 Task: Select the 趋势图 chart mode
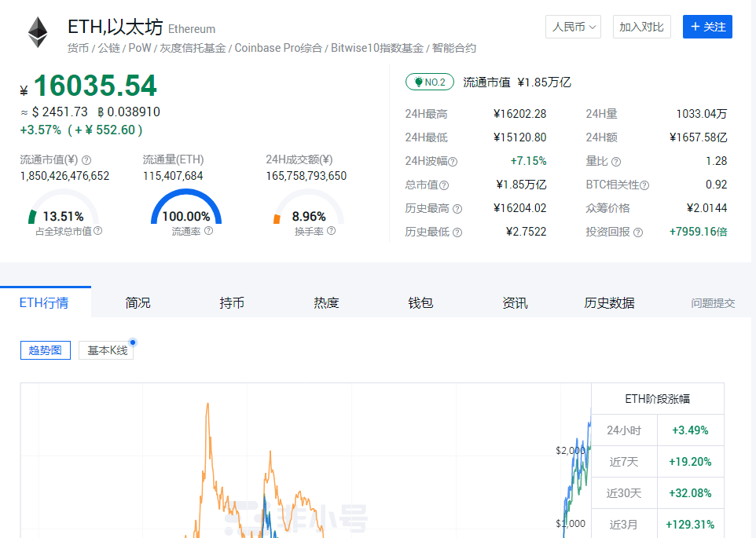point(45,350)
